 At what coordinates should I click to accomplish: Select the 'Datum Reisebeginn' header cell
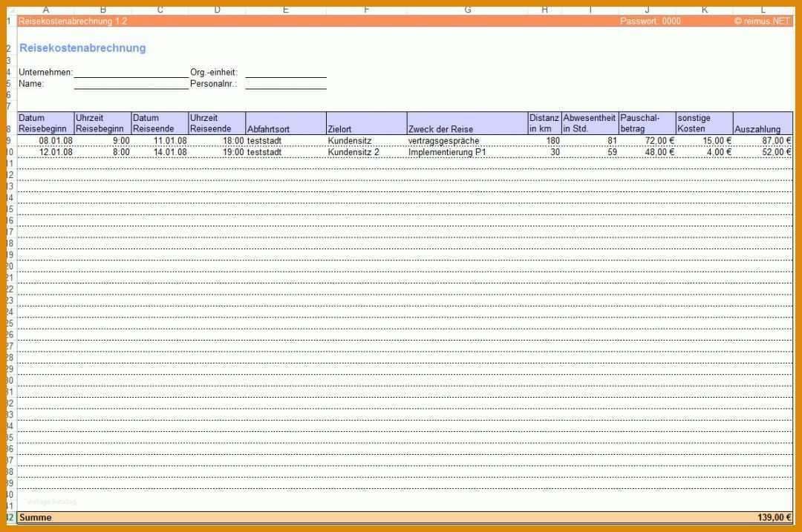tap(45, 123)
